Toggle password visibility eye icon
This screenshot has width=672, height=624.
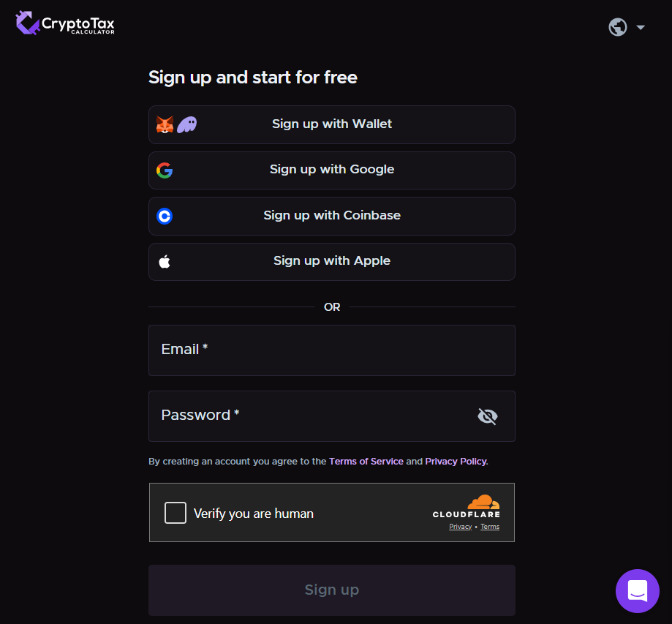tap(487, 416)
